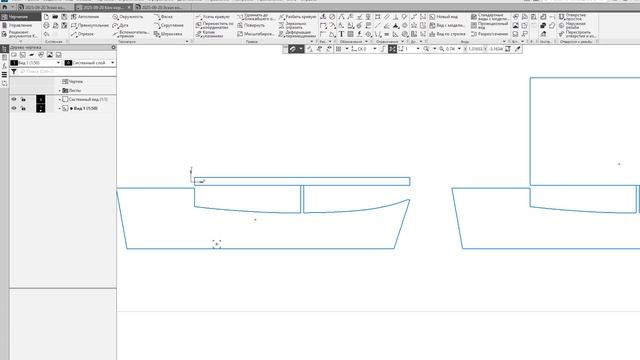
Task: Click Вид по стрелке button
Action: coord(447,34)
